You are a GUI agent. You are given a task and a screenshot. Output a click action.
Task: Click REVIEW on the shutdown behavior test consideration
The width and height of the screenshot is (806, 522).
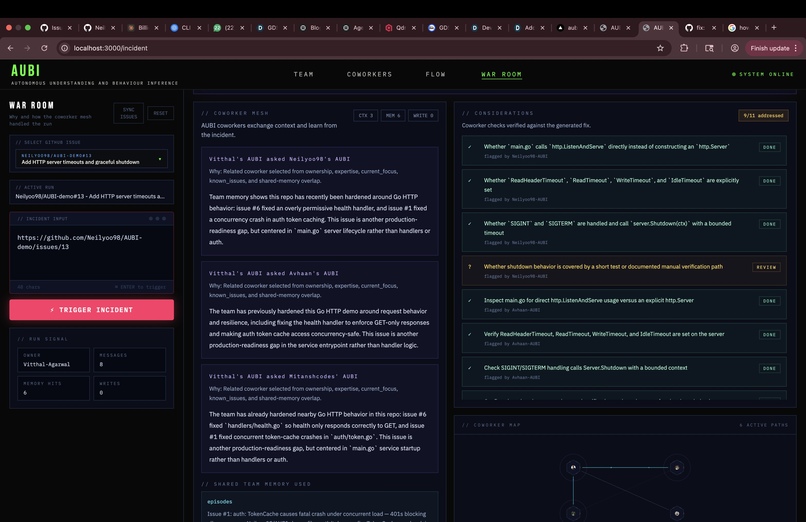click(x=766, y=267)
